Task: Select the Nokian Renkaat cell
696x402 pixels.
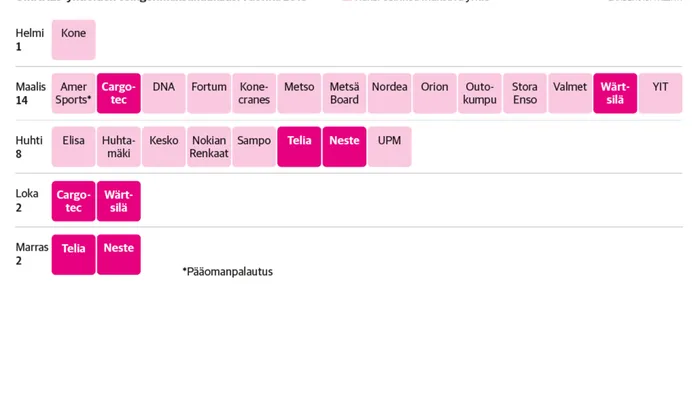Action: click(x=209, y=147)
